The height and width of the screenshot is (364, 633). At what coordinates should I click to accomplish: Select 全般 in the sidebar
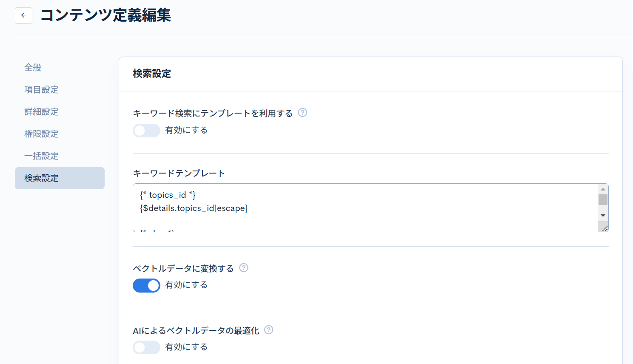(33, 67)
